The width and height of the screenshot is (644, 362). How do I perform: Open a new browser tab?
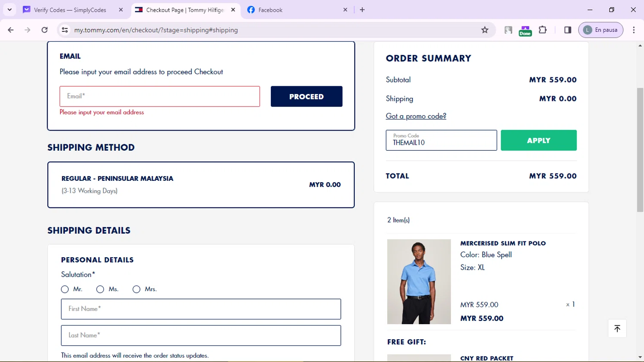pyautogui.click(x=362, y=10)
